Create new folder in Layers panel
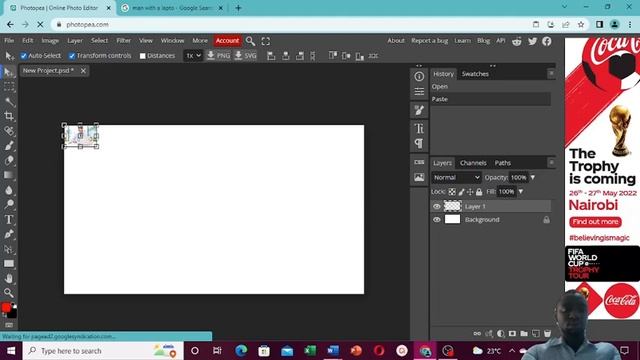The height and width of the screenshot is (360, 640). click(x=524, y=333)
